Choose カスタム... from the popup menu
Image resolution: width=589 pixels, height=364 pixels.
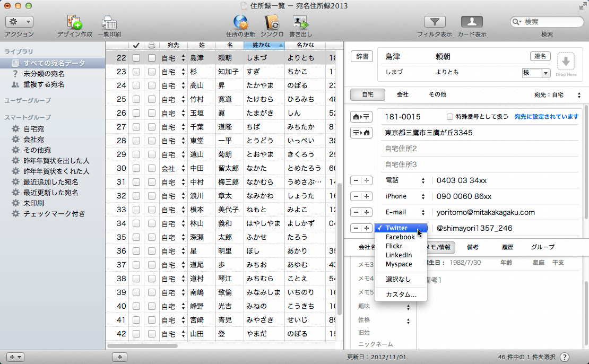[x=401, y=294]
